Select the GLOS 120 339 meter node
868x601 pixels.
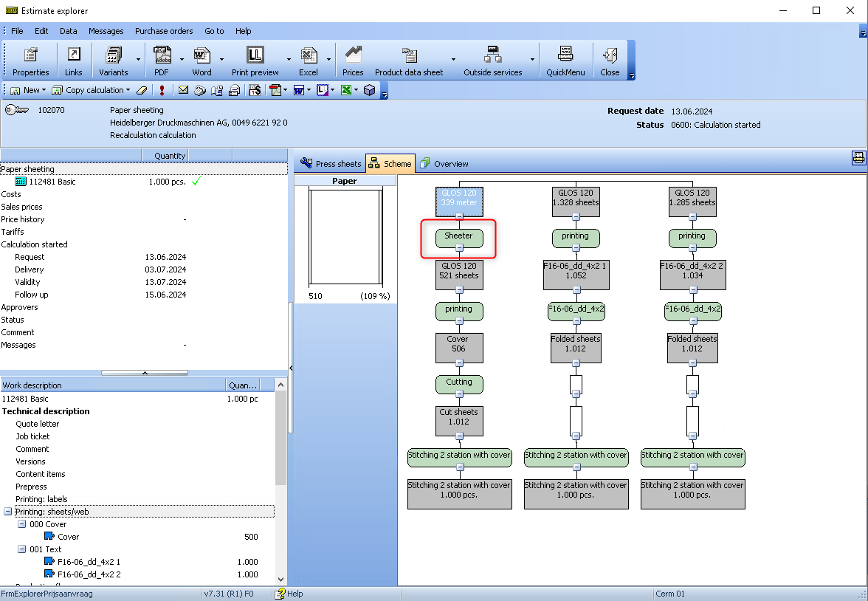click(x=459, y=201)
